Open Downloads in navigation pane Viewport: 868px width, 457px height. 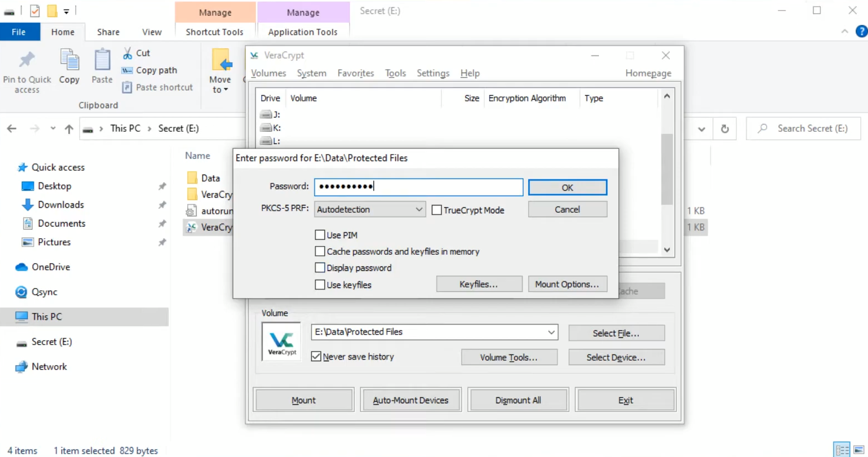click(61, 205)
